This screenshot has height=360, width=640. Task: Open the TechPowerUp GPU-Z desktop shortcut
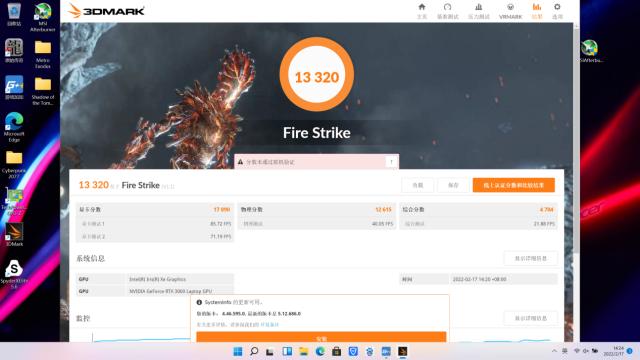(x=14, y=201)
